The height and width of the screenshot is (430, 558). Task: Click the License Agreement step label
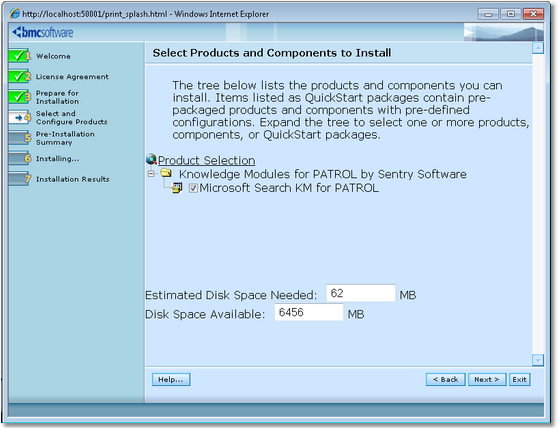(x=72, y=77)
